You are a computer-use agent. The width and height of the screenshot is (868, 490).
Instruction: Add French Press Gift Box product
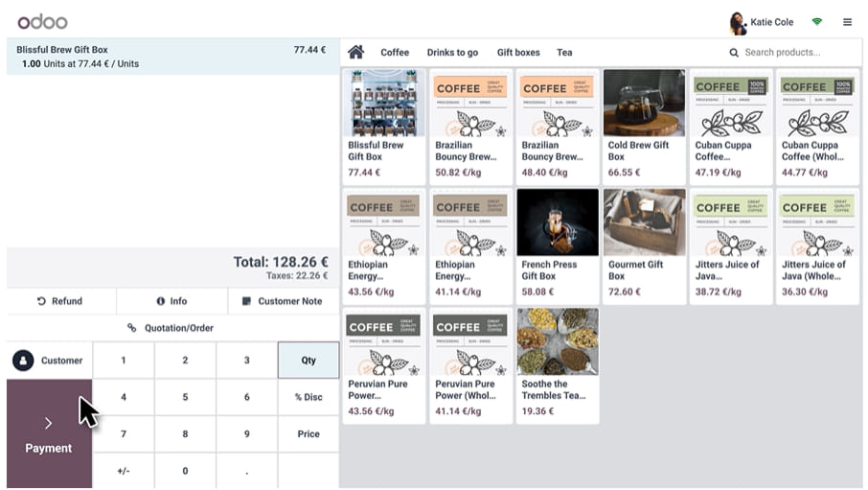pyautogui.click(x=558, y=245)
